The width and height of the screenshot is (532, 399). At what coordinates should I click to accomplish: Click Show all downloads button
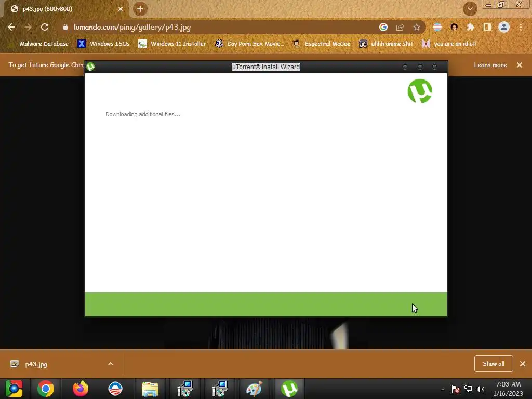click(494, 364)
